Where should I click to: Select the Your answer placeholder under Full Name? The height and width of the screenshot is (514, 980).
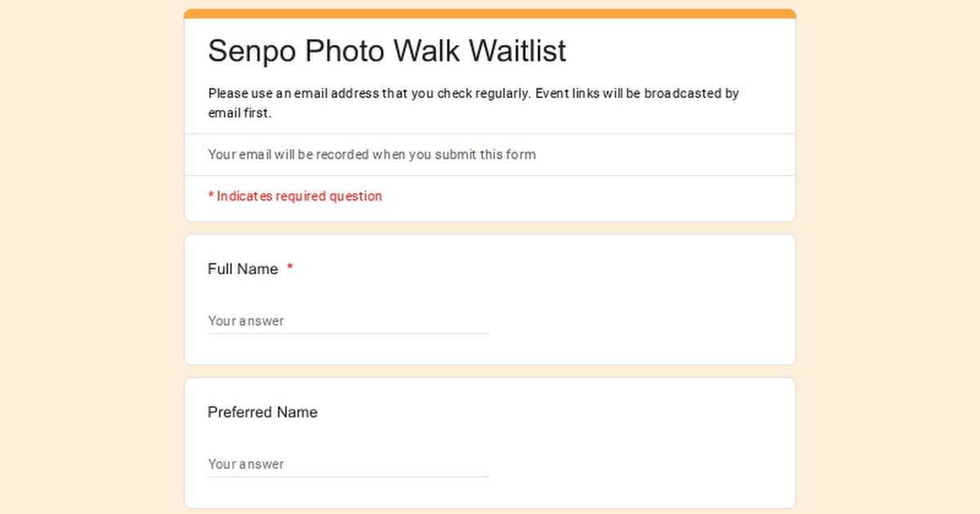click(x=247, y=321)
